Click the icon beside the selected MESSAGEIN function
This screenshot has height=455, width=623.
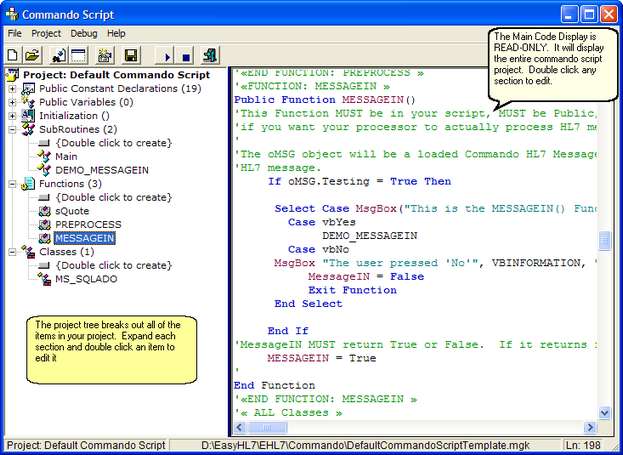tap(44, 238)
